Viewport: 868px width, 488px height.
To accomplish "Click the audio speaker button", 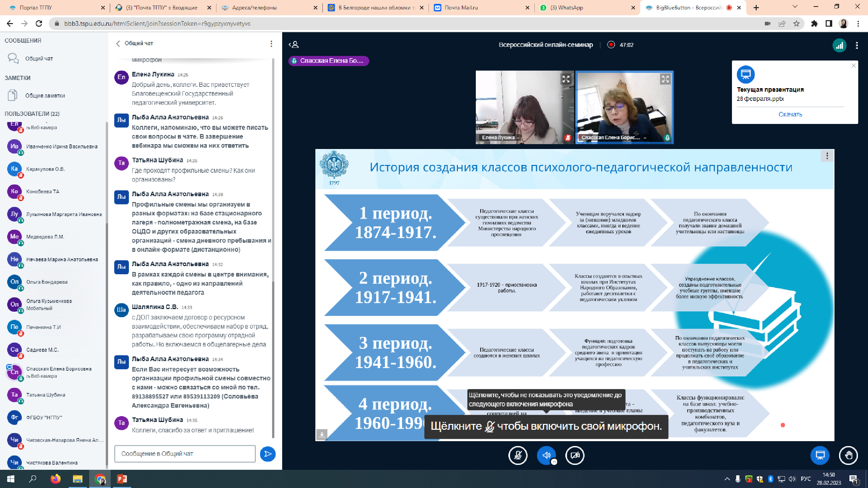I will tap(546, 455).
